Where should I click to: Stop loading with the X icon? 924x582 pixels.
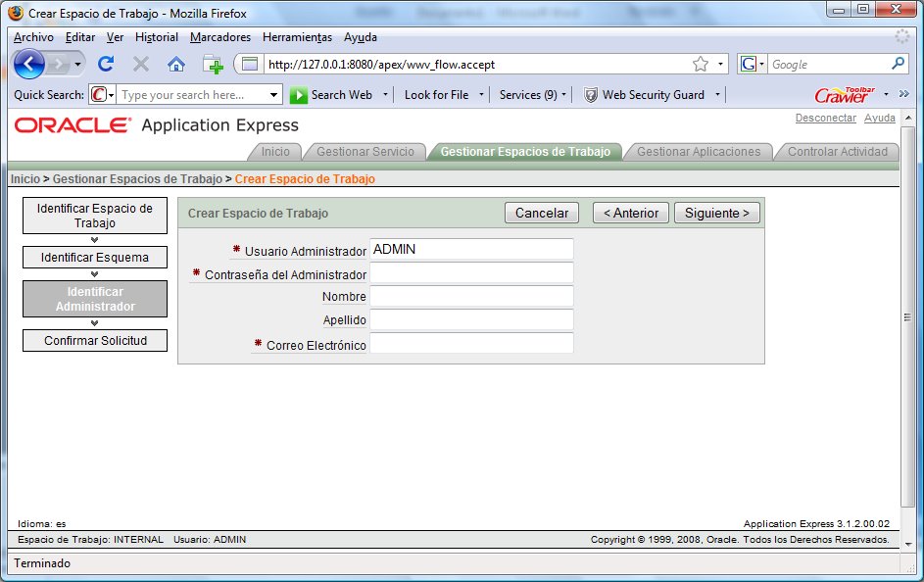[141, 64]
